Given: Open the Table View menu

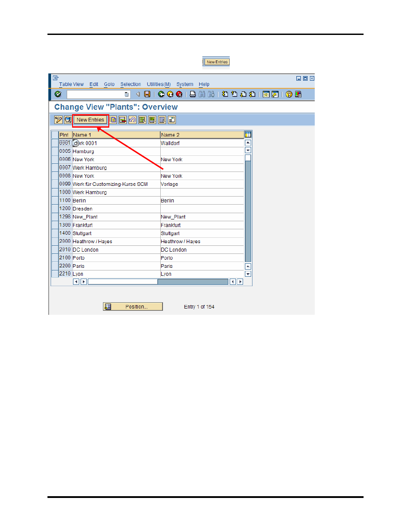Looking at the screenshot, I should (x=71, y=84).
